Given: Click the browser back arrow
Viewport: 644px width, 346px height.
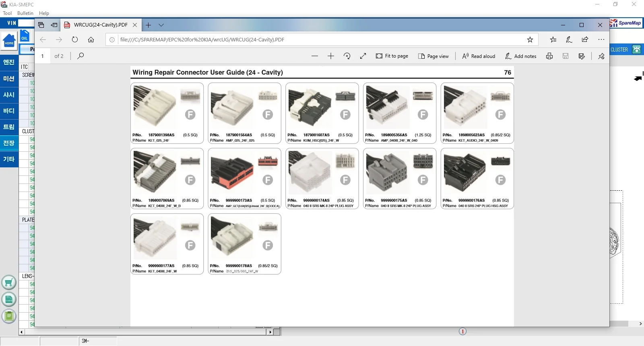Looking at the screenshot, I should pos(43,39).
